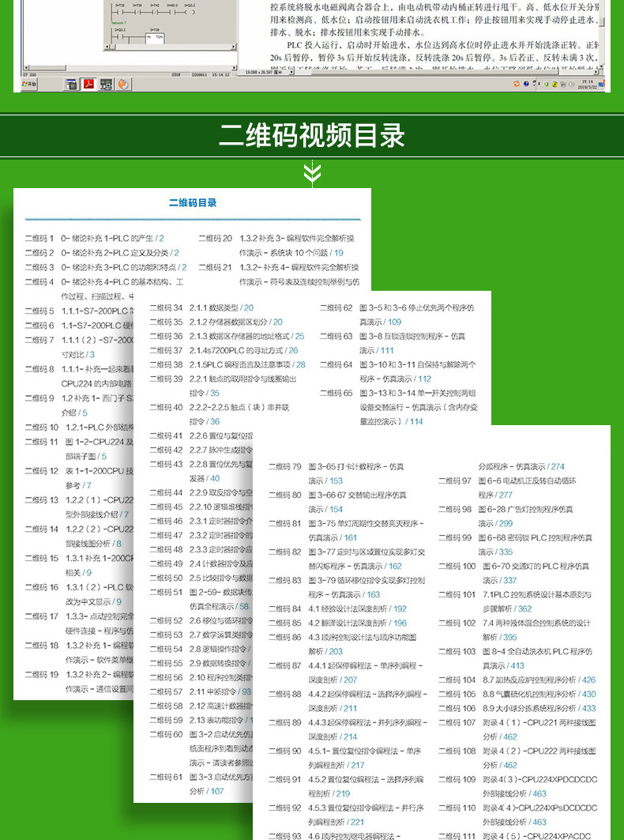Select entry 二维码 89 起保停编程法-并列序列编程
Viewport: 624px width, 840px height.
(348, 729)
